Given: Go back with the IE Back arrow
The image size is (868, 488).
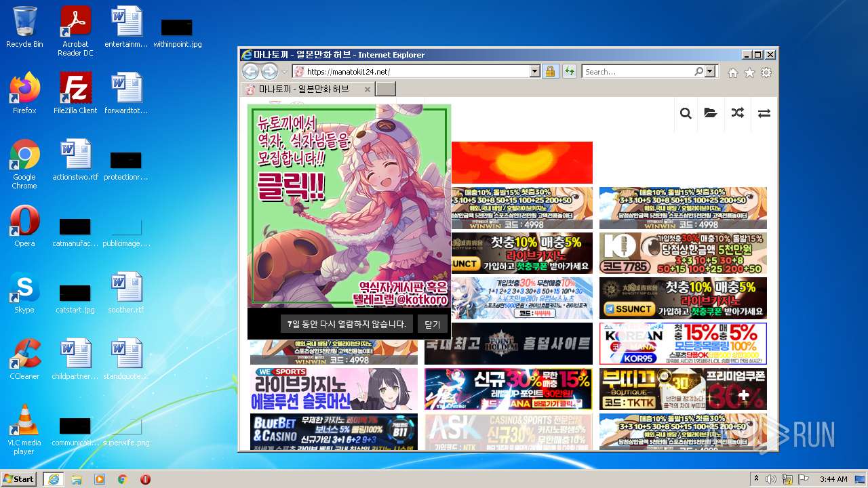Looking at the screenshot, I should coord(250,71).
